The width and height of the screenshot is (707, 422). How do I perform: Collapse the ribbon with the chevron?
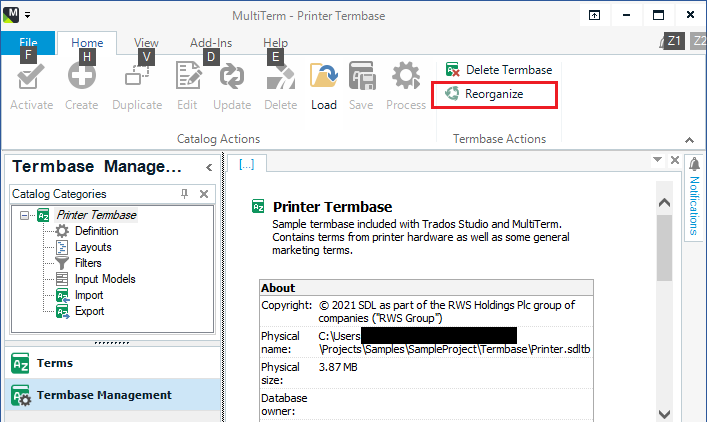689,140
